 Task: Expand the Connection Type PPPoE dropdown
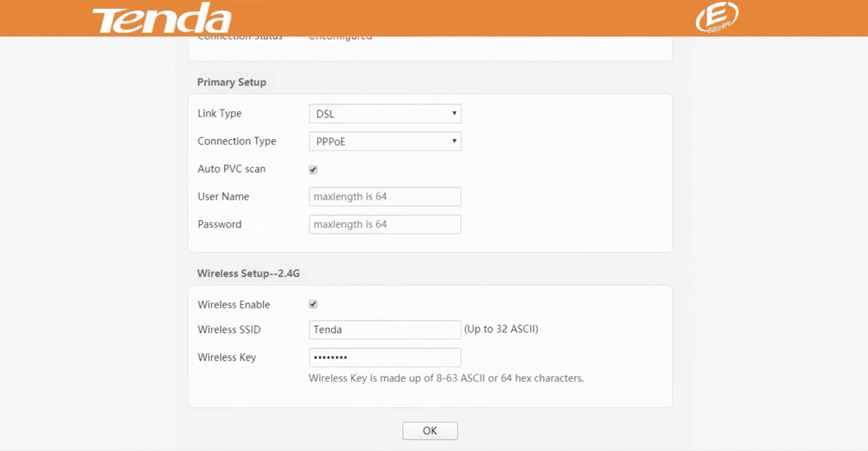click(385, 141)
